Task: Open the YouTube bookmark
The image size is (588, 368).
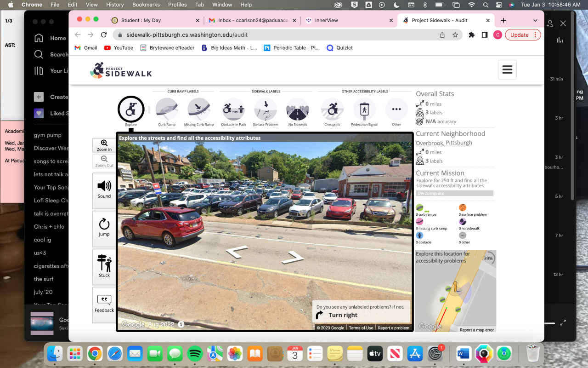Action: coord(119,48)
